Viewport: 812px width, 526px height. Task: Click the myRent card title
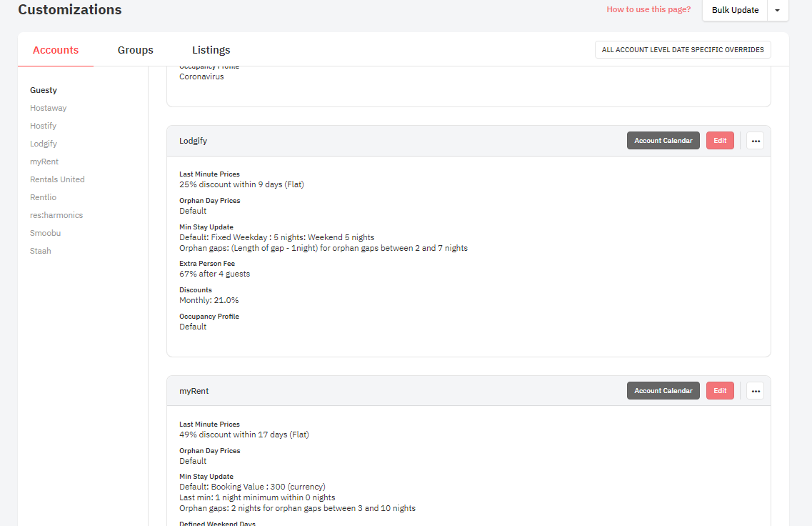(x=194, y=391)
